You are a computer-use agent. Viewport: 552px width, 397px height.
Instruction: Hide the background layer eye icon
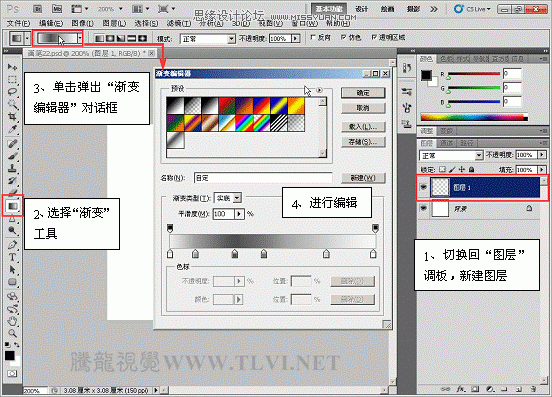pos(424,208)
